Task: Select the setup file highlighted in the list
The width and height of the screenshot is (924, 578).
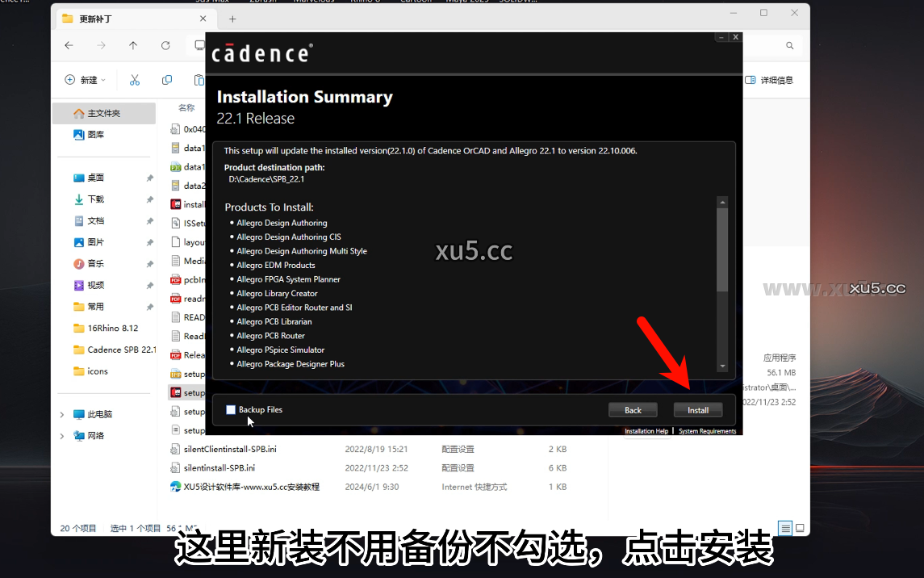Action: 187,392
